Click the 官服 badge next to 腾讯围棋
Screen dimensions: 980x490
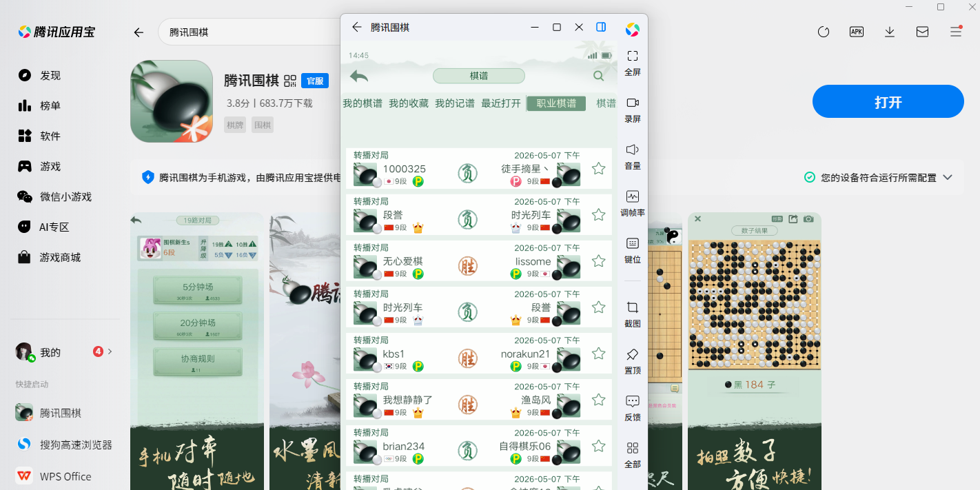(x=315, y=81)
